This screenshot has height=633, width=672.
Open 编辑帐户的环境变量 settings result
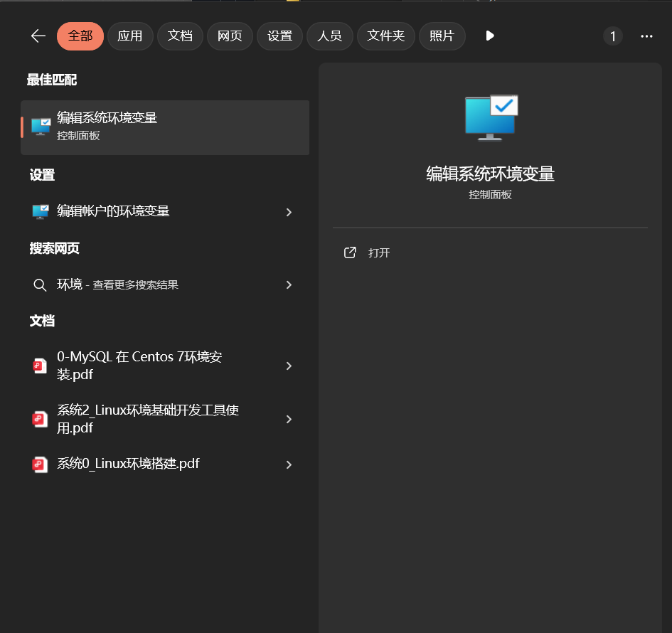coord(165,212)
